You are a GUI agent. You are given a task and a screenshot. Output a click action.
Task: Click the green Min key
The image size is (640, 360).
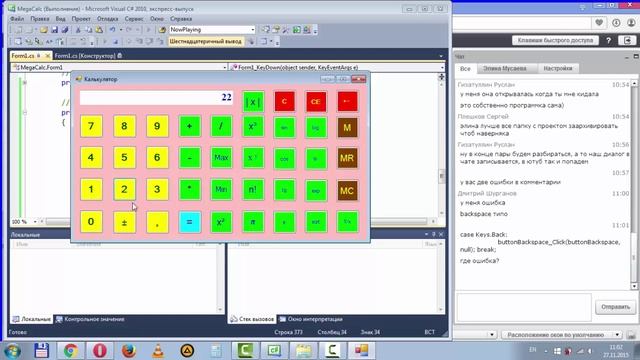[x=221, y=190]
